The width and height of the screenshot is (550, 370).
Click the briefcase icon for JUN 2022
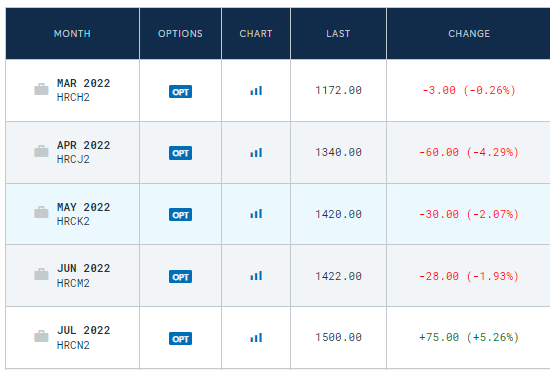pyautogui.click(x=41, y=274)
